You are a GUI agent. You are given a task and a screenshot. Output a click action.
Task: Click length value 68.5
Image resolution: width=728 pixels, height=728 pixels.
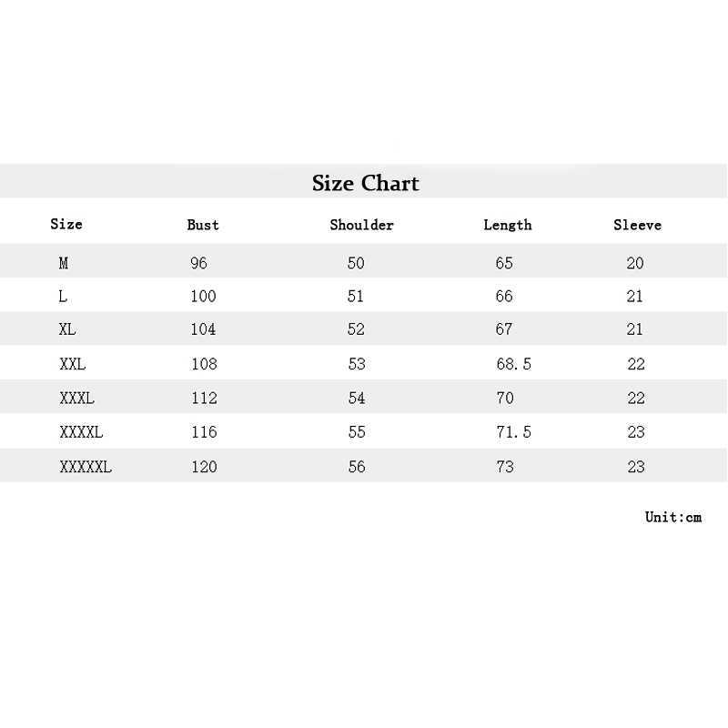[x=513, y=364]
